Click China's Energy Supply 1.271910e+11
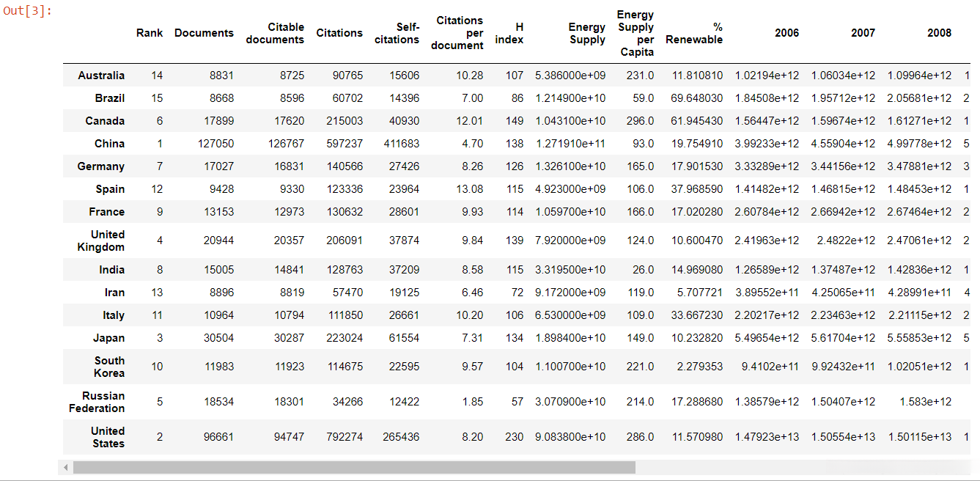This screenshot has width=980, height=481. pos(570,144)
